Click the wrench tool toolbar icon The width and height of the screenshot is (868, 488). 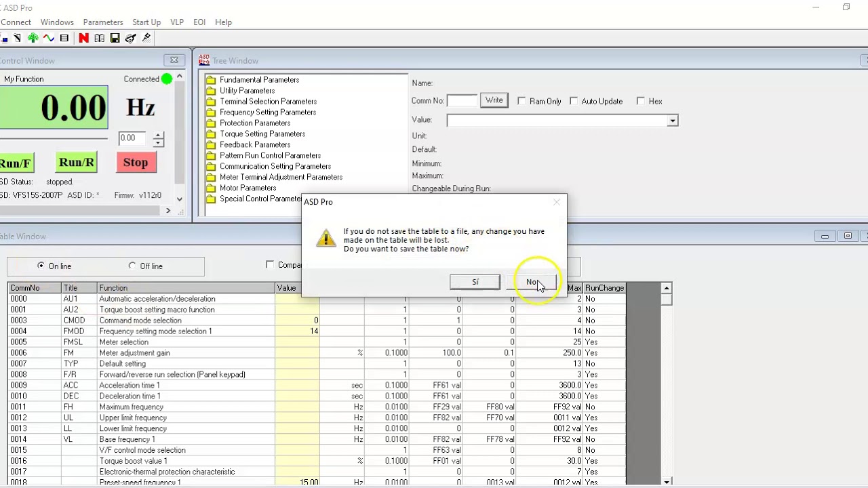[130, 38]
